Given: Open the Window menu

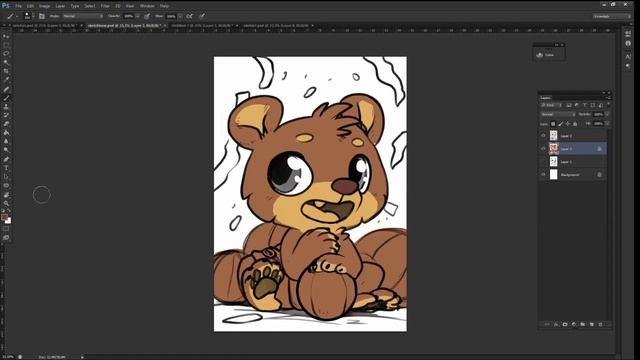Looking at the screenshot, I should [147, 6].
